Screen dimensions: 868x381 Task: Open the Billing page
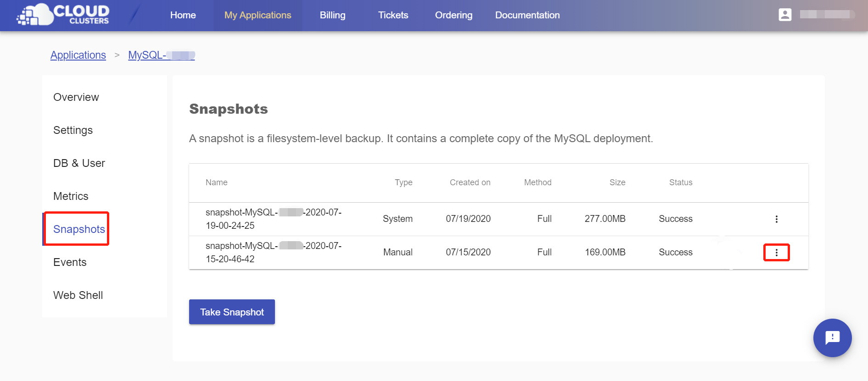point(333,15)
